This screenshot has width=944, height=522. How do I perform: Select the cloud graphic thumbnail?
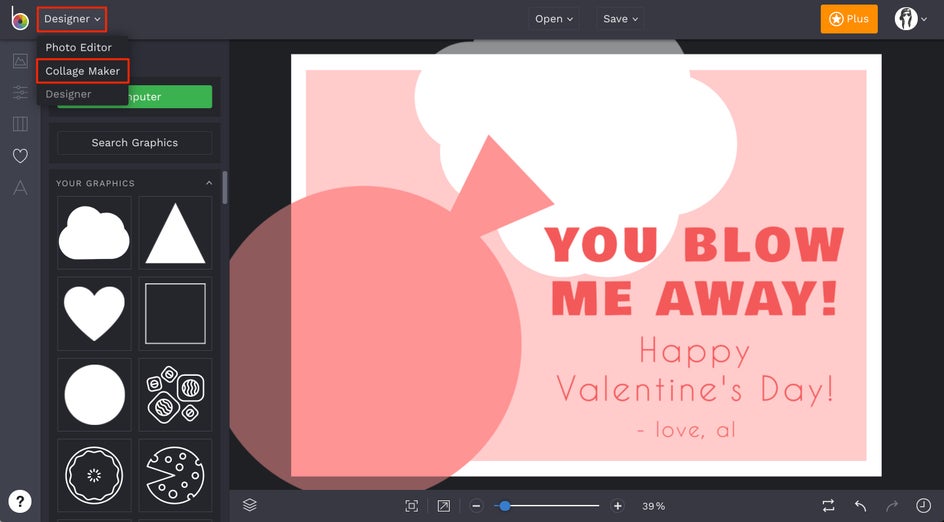[x=94, y=232]
